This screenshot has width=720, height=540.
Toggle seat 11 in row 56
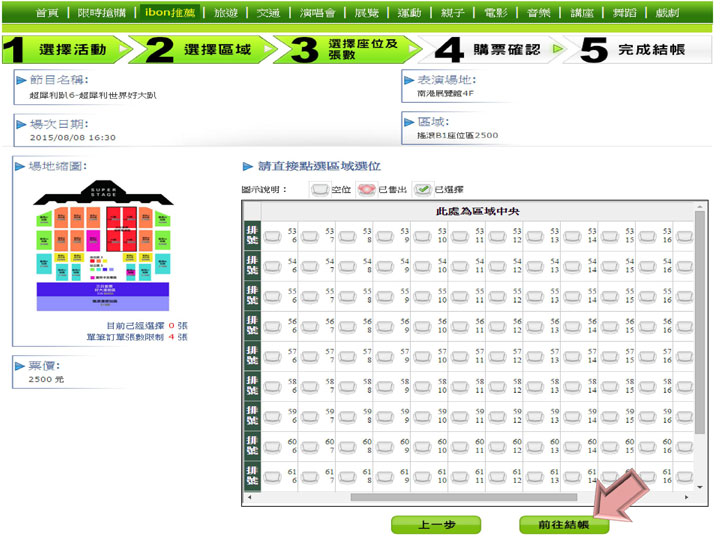point(460,327)
